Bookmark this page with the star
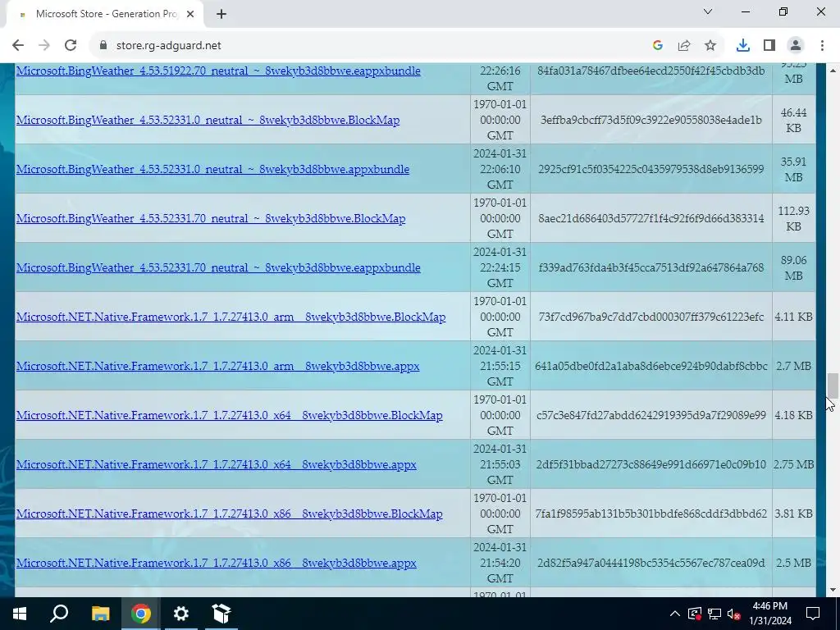The image size is (840, 630). pyautogui.click(x=710, y=46)
